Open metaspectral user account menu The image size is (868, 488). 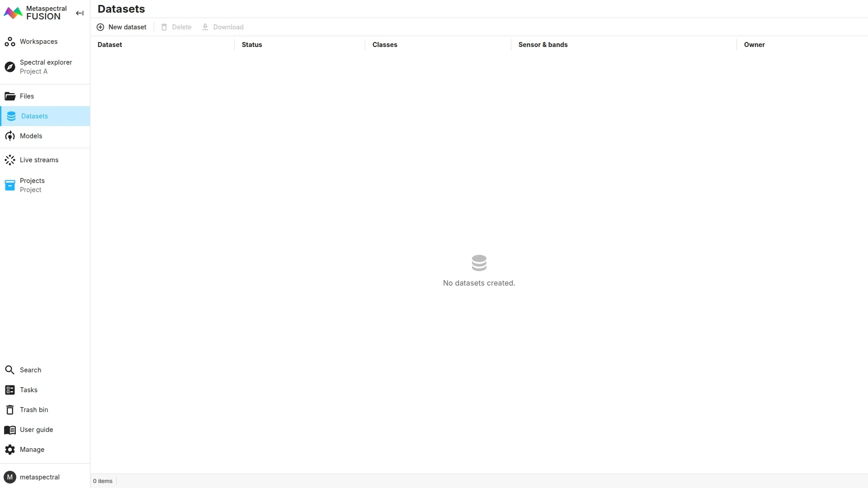pos(39,477)
